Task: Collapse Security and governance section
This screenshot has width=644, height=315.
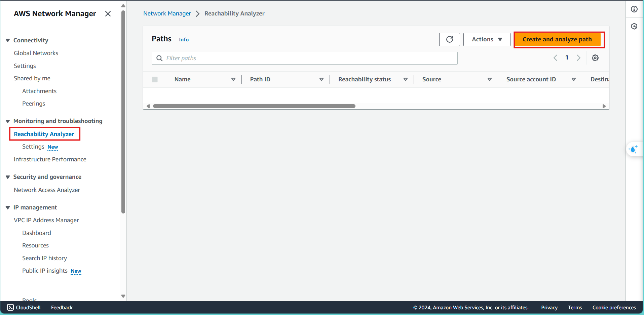Action: tap(8, 177)
